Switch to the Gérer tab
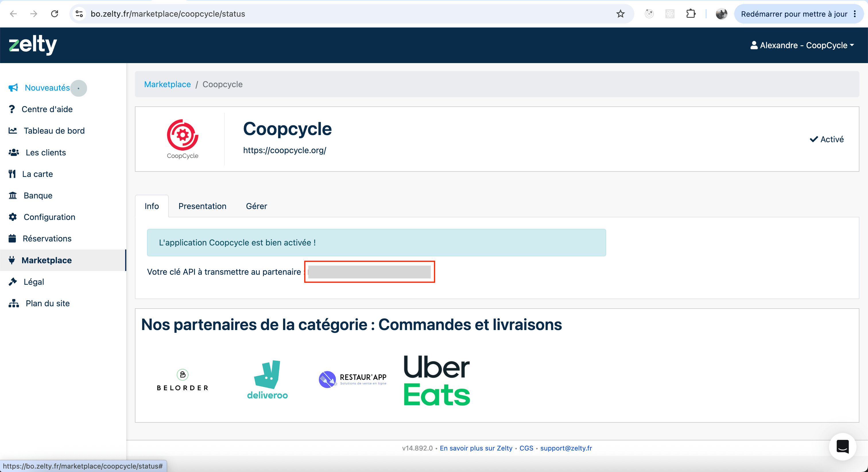The height and width of the screenshot is (472, 868). [256, 206]
